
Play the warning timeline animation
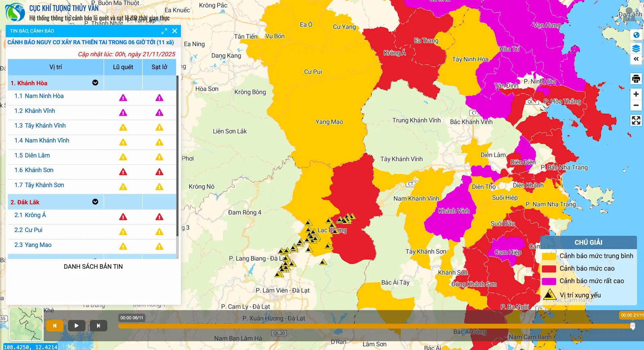(x=76, y=325)
